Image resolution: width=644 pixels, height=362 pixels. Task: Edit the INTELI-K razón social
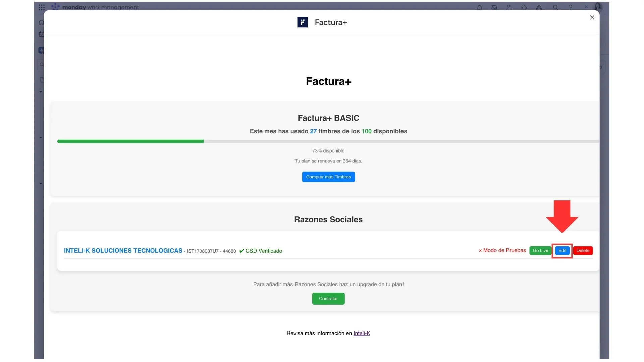point(562,251)
